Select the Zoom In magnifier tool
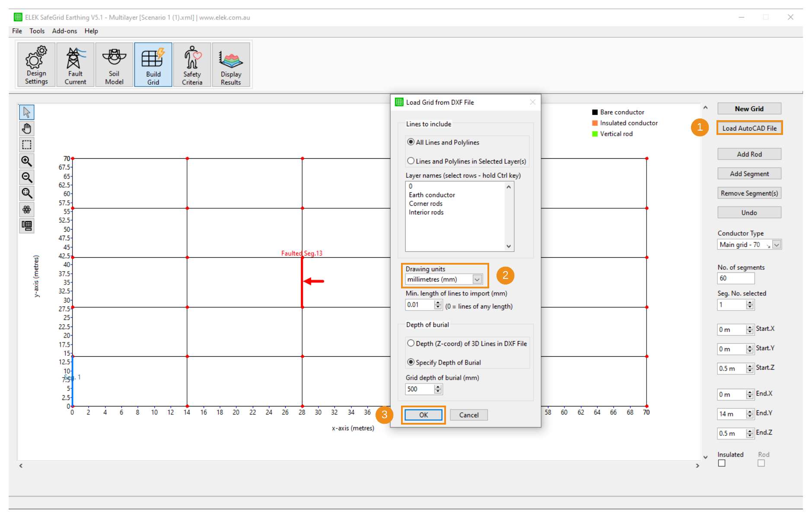This screenshot has height=518, width=812. (x=26, y=161)
